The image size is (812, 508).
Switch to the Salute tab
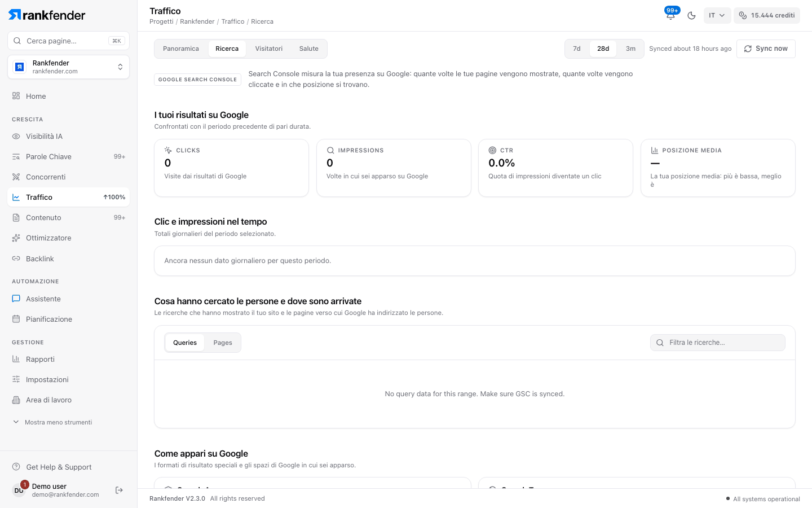(309, 49)
